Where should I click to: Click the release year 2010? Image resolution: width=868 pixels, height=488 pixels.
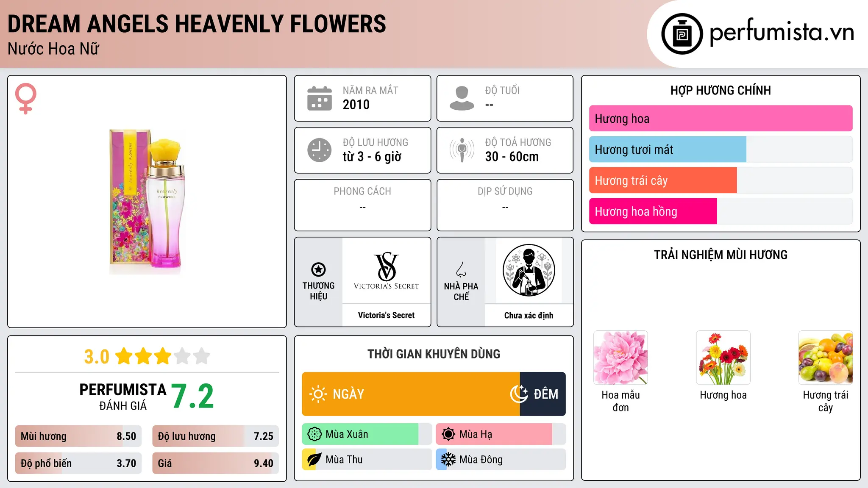coord(356,105)
